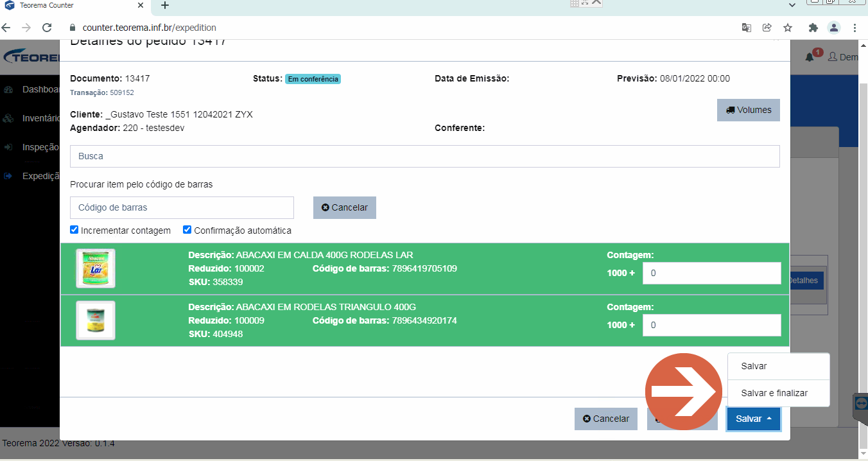868x461 pixels.
Task: Click the Inventário boxes icon in sidebar
Action: coord(8,118)
